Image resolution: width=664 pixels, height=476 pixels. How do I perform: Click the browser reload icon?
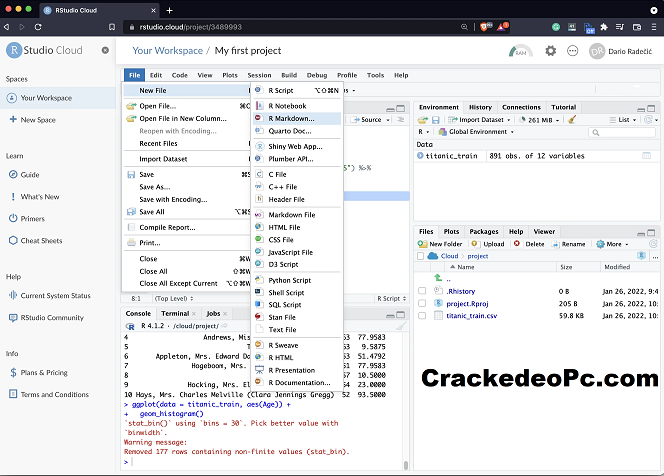[38, 27]
